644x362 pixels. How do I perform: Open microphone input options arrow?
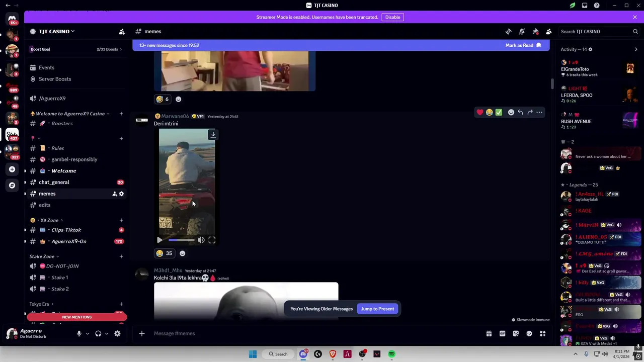click(87, 333)
